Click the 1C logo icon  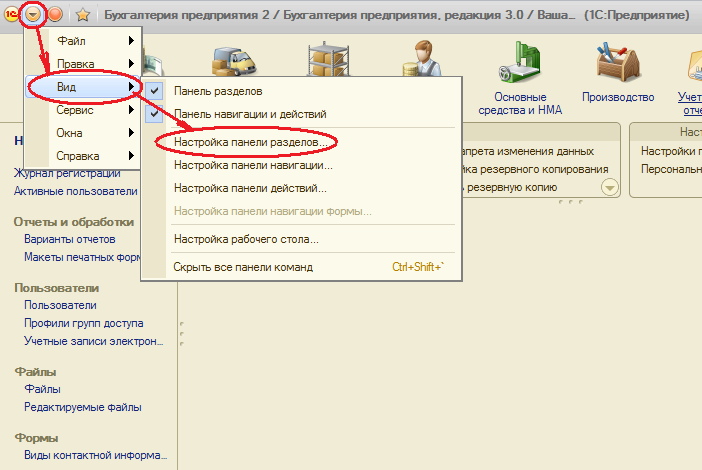(11, 15)
